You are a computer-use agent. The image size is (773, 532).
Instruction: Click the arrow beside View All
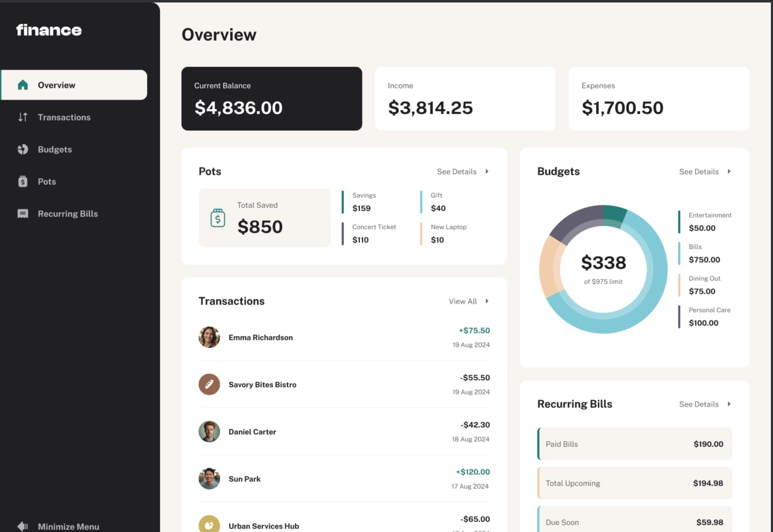487,301
